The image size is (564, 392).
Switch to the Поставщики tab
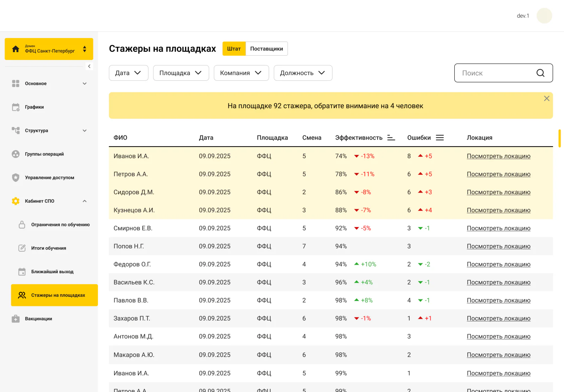tap(266, 49)
